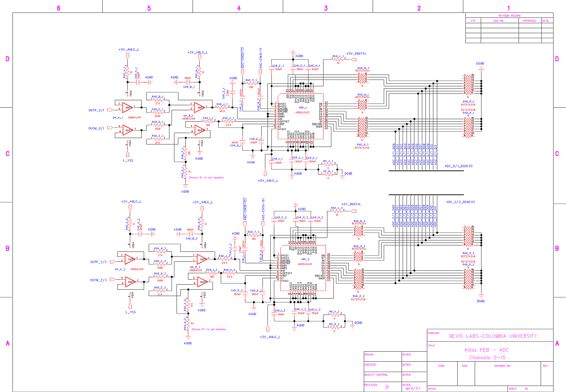Click the OUTP_0/1 input port label
The width and height of the screenshot is (566, 392).
[x=96, y=110]
